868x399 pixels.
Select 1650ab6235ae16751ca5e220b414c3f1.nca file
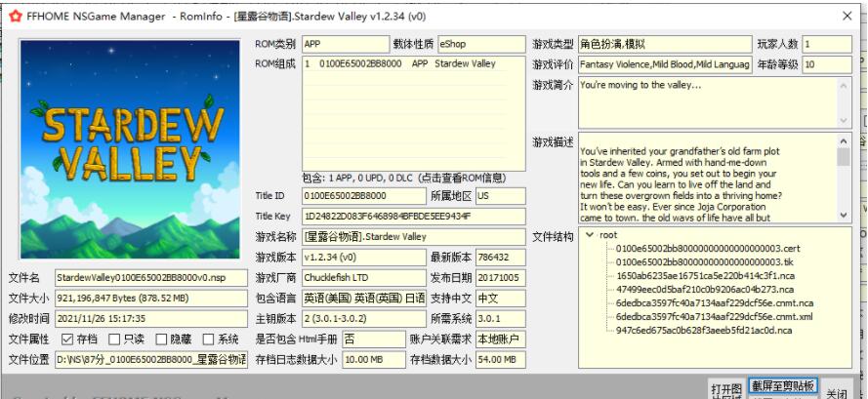pyautogui.click(x=704, y=275)
